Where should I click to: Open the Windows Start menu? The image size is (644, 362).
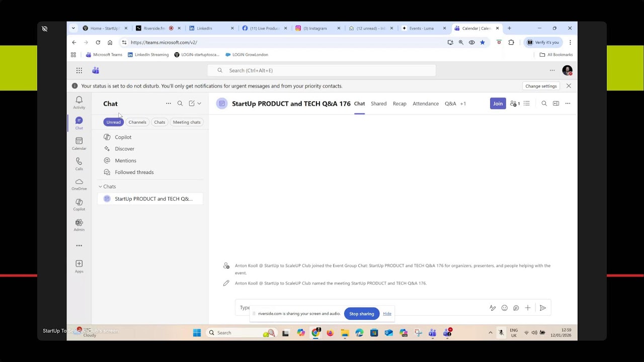tap(197, 333)
